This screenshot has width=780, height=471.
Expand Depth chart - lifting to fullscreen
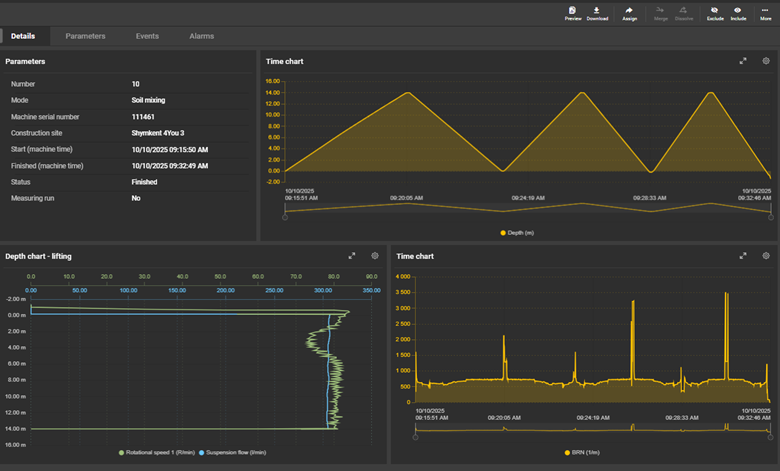(x=352, y=256)
